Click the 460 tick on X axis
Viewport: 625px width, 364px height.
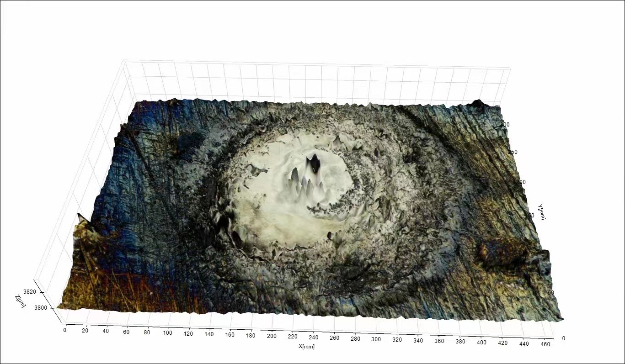tap(544, 344)
